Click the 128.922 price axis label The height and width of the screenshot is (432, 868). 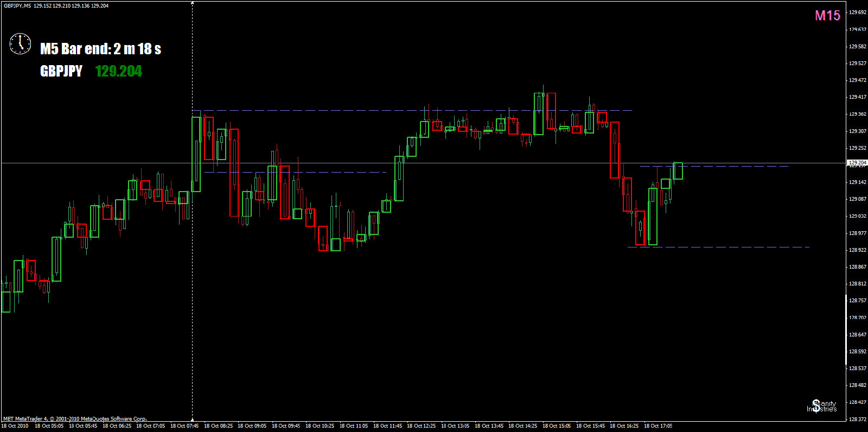point(858,250)
